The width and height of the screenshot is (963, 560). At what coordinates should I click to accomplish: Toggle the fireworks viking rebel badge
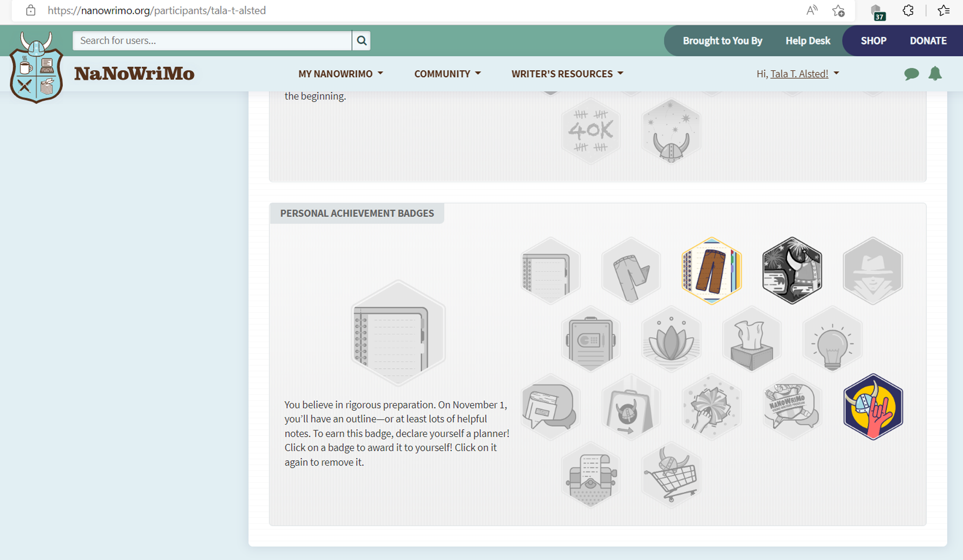[x=792, y=270]
